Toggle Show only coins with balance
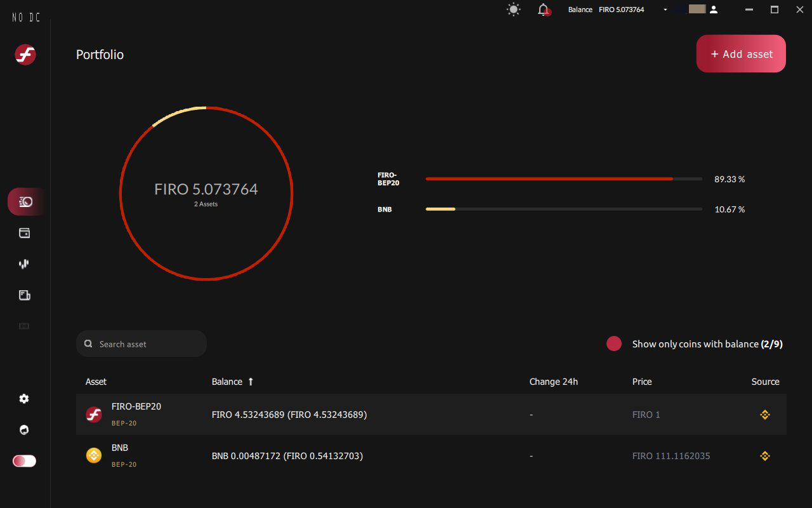The image size is (812, 508). tap(614, 344)
